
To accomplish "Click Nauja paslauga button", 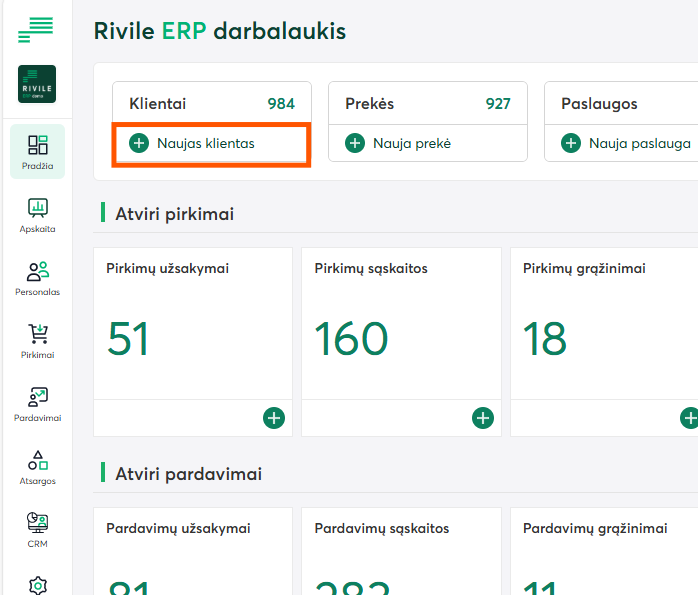I will [x=627, y=144].
